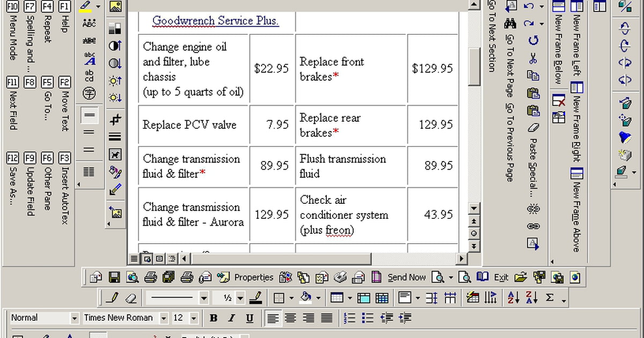Click Distribute Columns Evenly icon

(450, 298)
